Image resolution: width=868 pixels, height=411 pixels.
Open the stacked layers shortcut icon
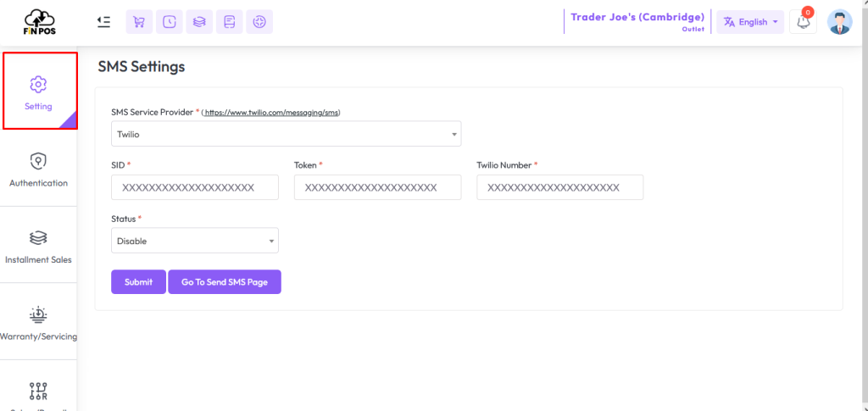tap(199, 22)
